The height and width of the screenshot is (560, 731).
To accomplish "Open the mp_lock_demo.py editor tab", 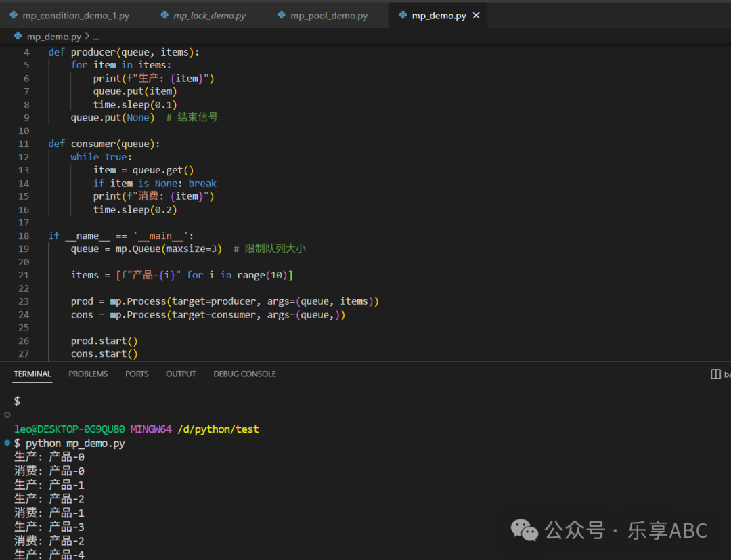I will coord(209,16).
